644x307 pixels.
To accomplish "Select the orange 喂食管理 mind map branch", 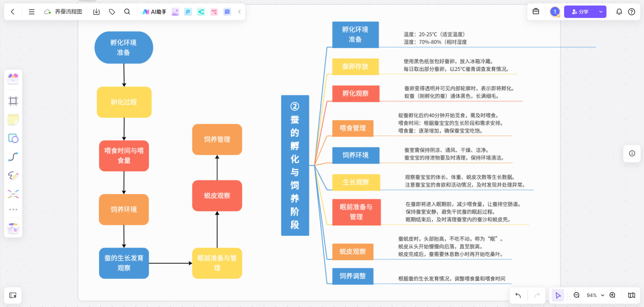I will [353, 128].
